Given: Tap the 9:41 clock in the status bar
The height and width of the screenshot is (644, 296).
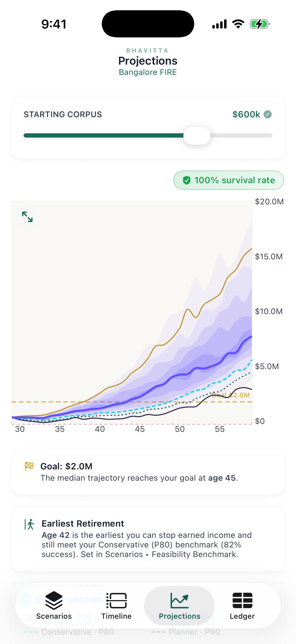Looking at the screenshot, I should (x=54, y=24).
